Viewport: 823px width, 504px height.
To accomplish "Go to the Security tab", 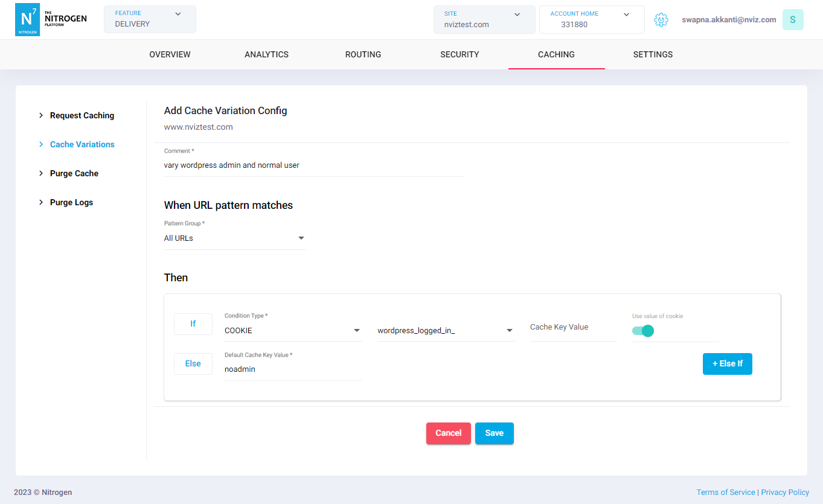I will 460,54.
